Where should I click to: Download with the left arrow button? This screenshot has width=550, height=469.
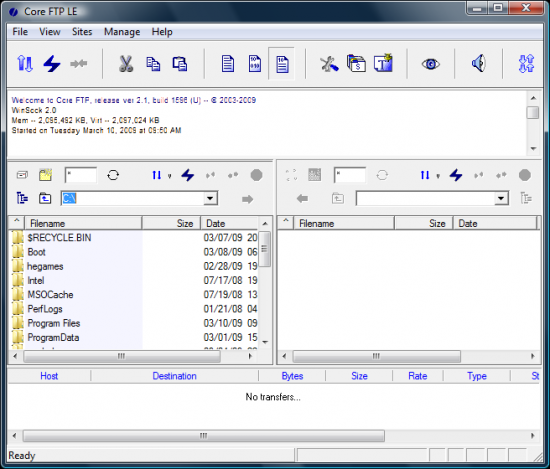click(302, 199)
